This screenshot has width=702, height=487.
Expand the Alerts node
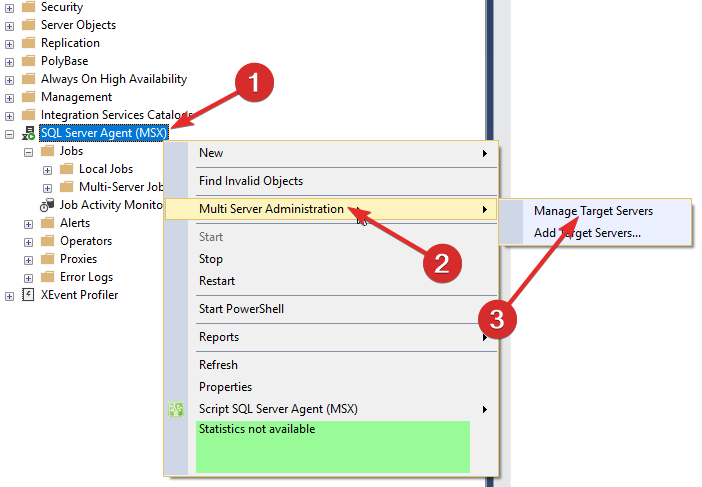pyautogui.click(x=28, y=224)
